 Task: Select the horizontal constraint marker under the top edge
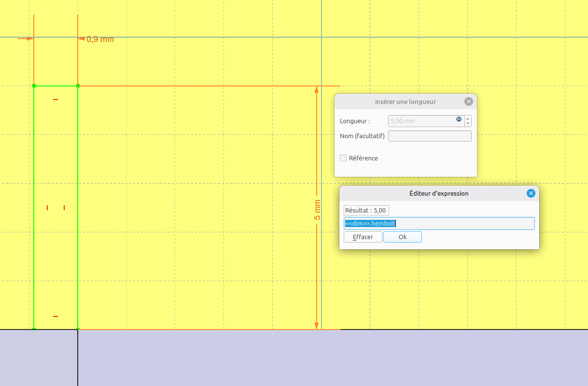coord(56,100)
